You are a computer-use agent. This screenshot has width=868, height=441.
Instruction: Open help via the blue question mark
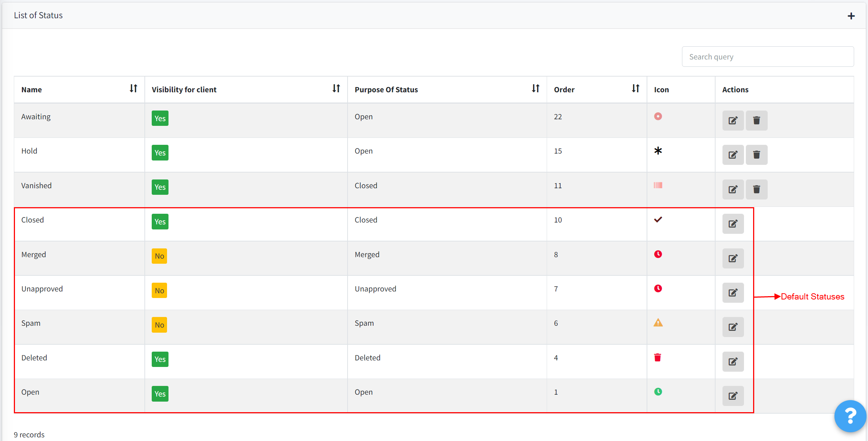tap(850, 416)
